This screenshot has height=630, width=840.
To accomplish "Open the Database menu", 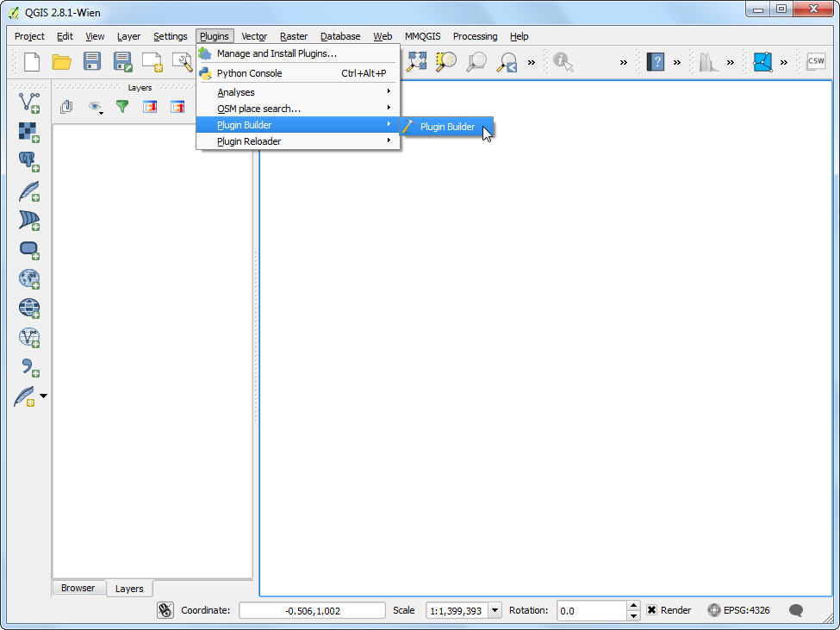I will [x=340, y=36].
